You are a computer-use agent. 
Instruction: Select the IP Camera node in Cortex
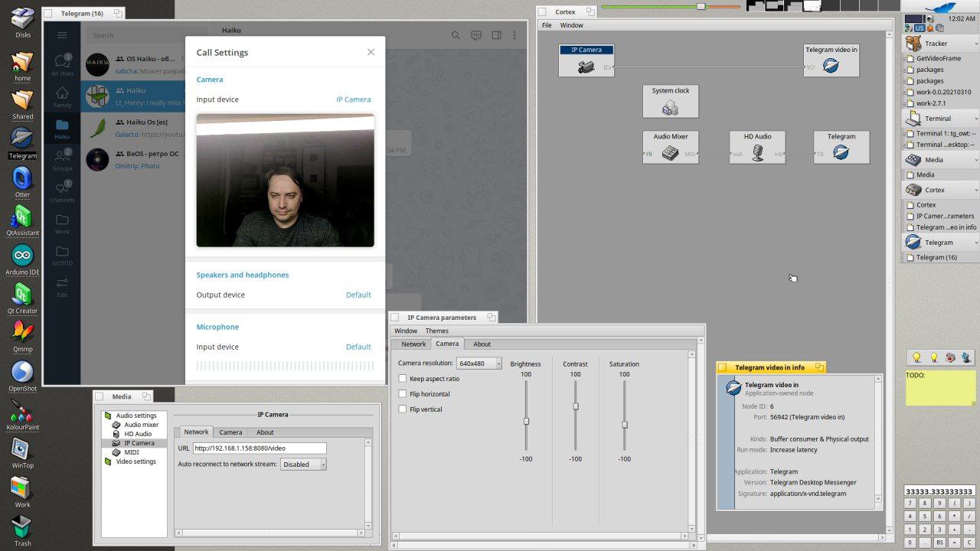[x=586, y=60]
